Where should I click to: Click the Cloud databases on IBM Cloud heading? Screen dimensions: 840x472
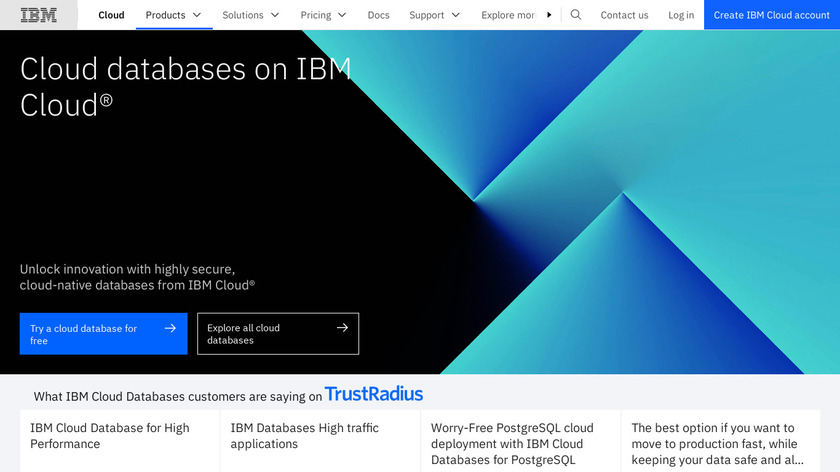pyautogui.click(x=185, y=87)
